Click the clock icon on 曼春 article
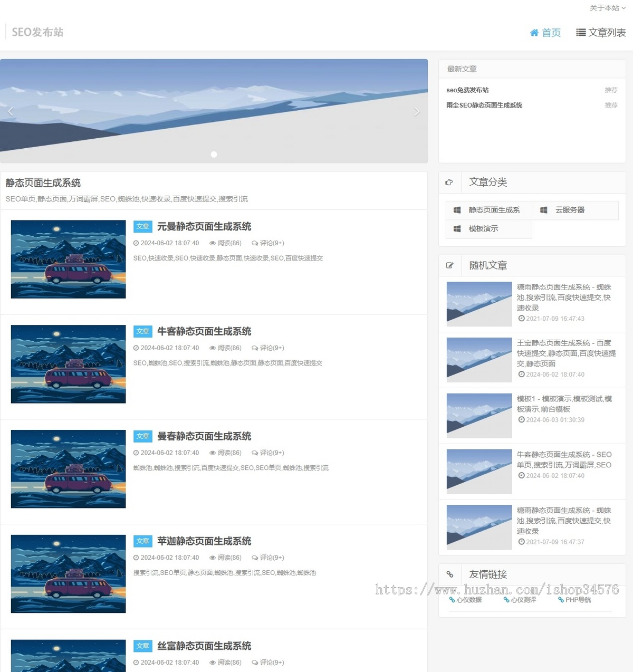This screenshot has width=633, height=672. [x=136, y=454]
